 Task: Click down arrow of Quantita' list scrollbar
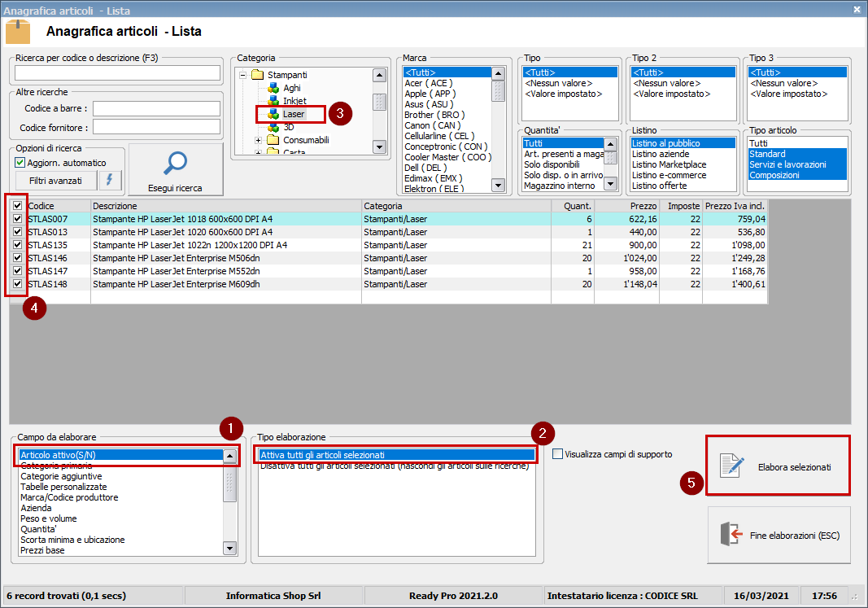click(x=611, y=183)
